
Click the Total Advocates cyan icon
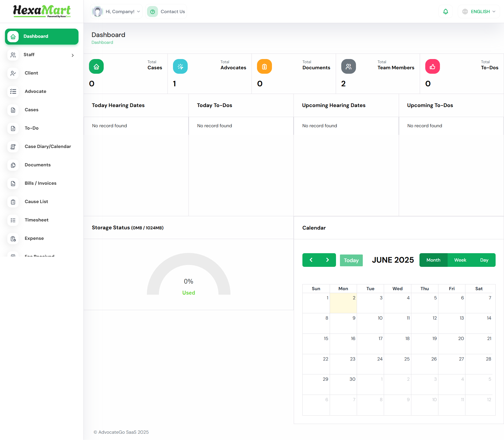(x=180, y=67)
